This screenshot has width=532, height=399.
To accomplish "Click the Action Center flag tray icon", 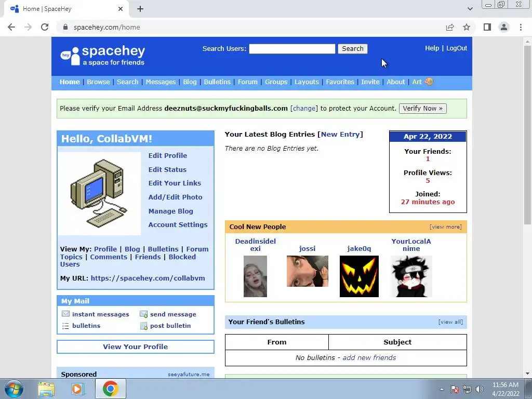I will [x=454, y=389].
